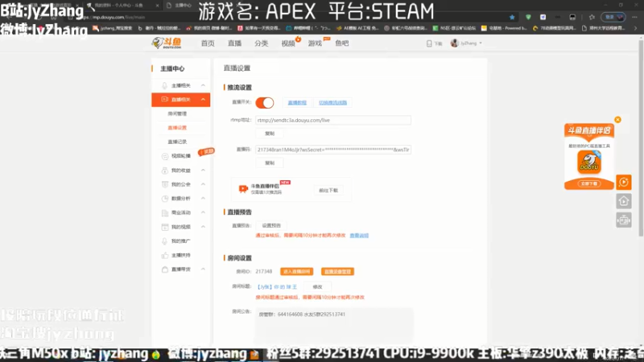
Task: Collapse the 直播相关 sidebar section
Action: [203, 99]
